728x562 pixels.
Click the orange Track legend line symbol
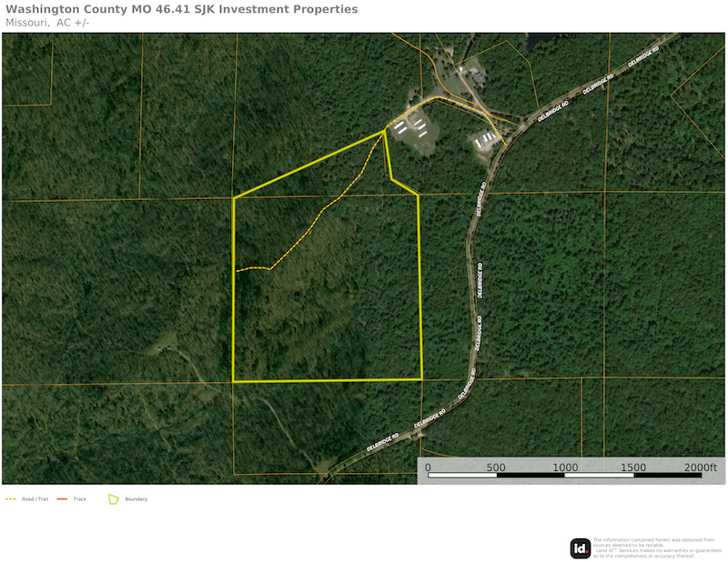coord(63,499)
